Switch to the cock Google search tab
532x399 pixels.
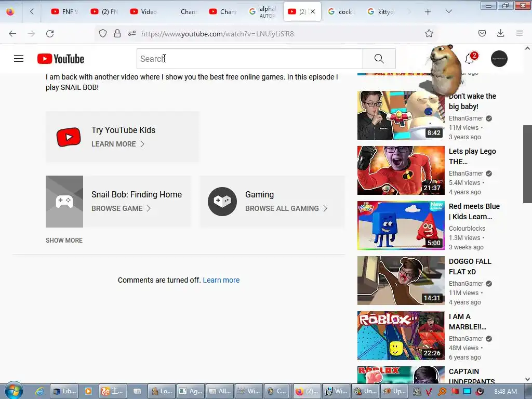(341, 11)
